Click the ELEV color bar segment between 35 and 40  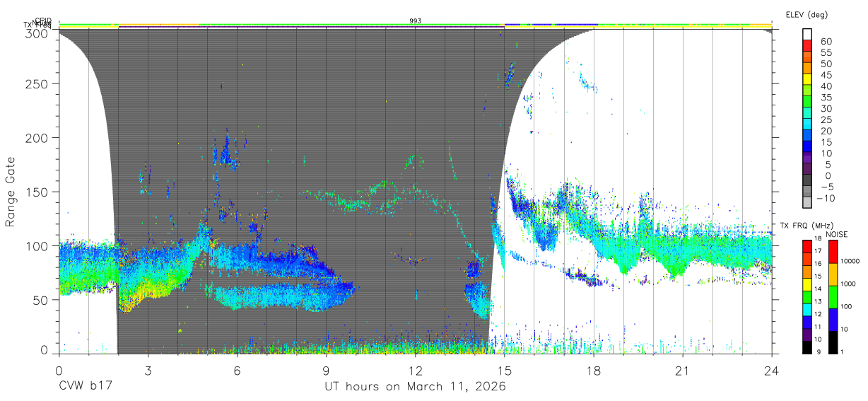(x=807, y=91)
